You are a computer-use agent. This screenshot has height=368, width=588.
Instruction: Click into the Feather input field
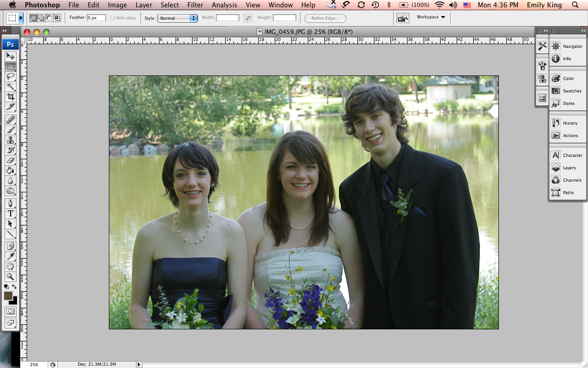[96, 18]
